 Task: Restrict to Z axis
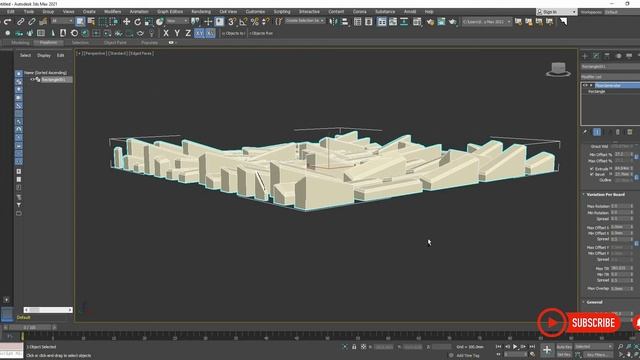188,33
